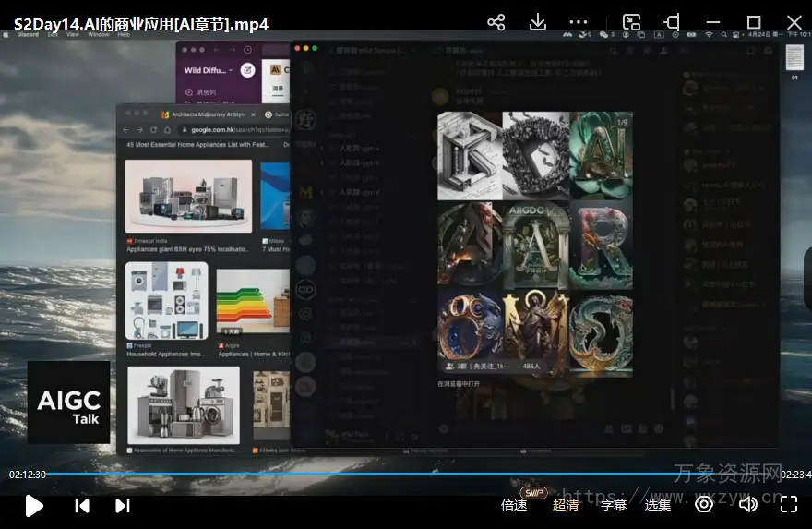Skip to the next video

coord(122,505)
